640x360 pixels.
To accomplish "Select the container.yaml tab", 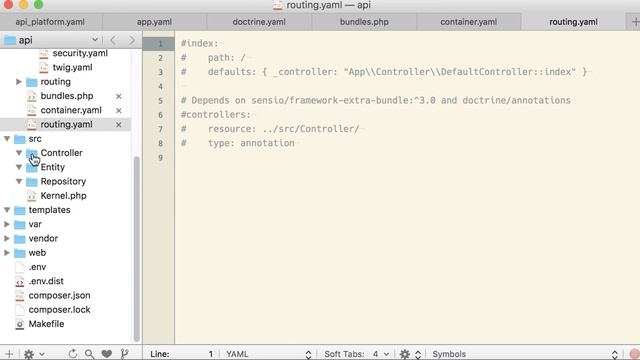I will click(x=469, y=22).
